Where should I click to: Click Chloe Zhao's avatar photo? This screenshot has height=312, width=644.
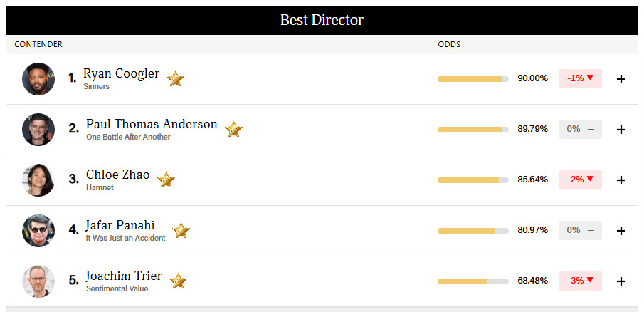pyautogui.click(x=38, y=180)
